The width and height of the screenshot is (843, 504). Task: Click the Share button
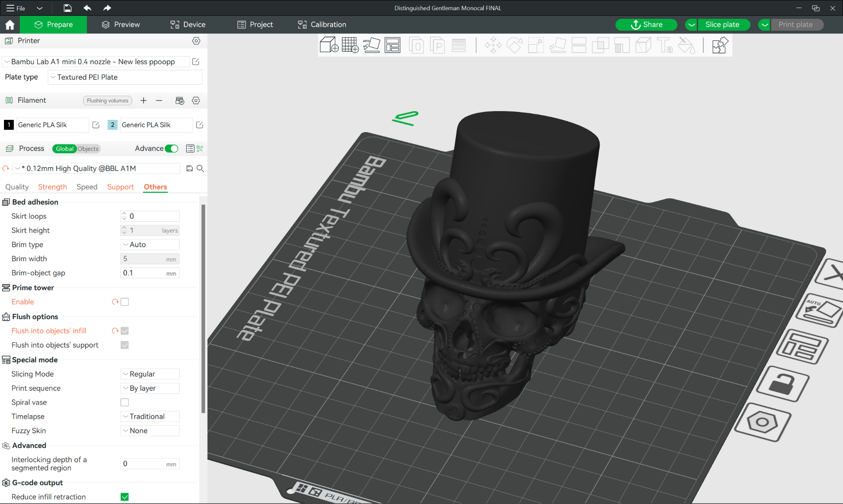click(x=646, y=25)
